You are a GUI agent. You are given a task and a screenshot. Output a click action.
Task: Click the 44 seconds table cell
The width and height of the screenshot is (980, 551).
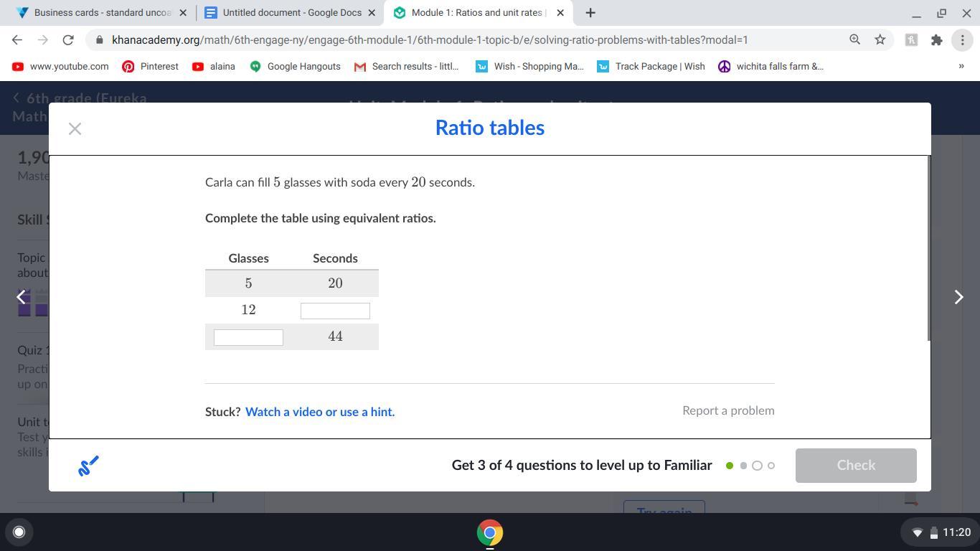coord(335,336)
